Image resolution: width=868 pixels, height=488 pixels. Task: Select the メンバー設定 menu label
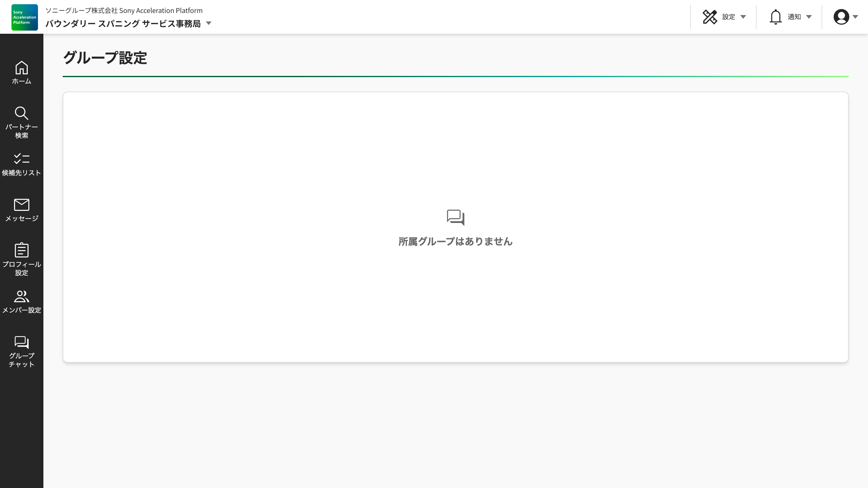(22, 310)
